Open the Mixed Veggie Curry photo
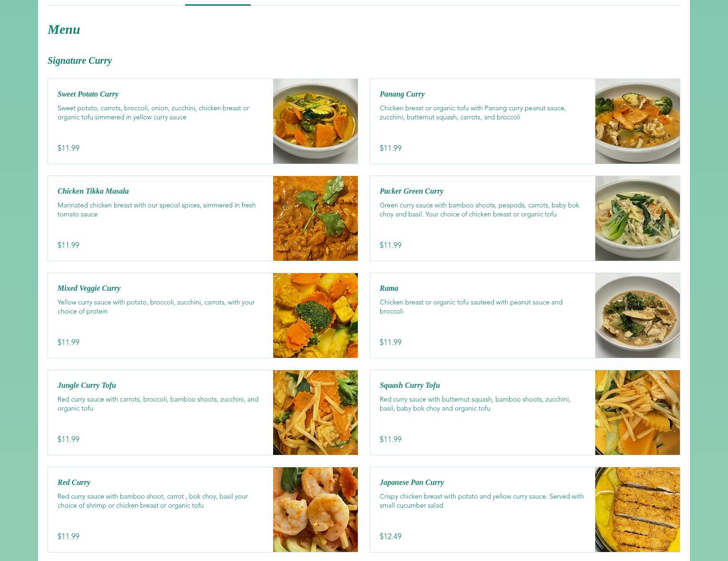The width and height of the screenshot is (728, 561). [315, 315]
